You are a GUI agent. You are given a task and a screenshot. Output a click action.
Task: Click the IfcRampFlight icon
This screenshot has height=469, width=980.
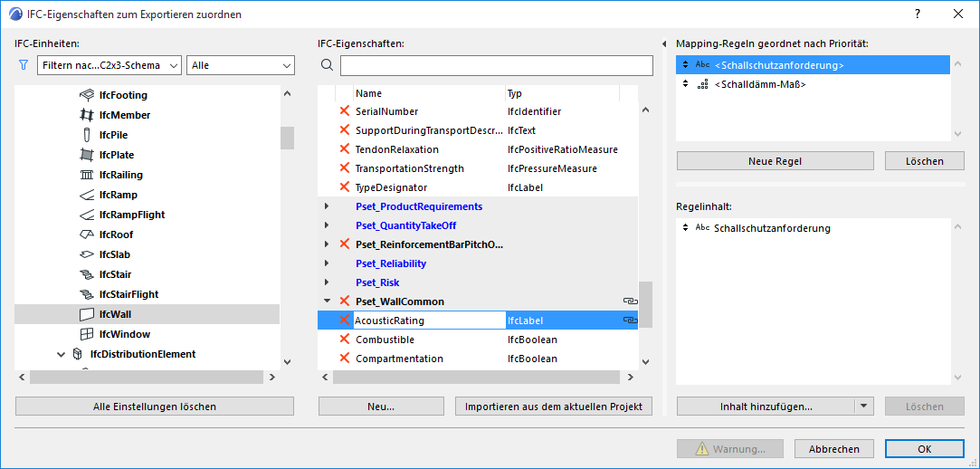(x=86, y=215)
